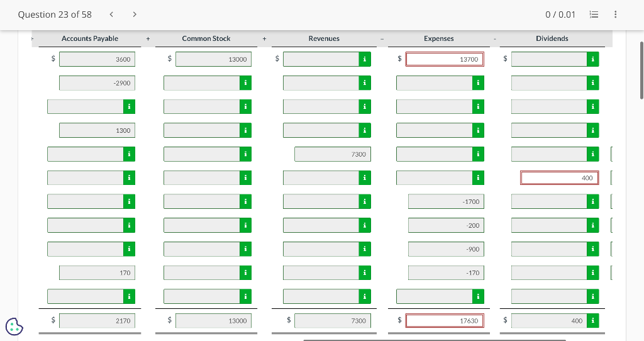Select the Accounts Payable field showing -2900

coord(97,83)
